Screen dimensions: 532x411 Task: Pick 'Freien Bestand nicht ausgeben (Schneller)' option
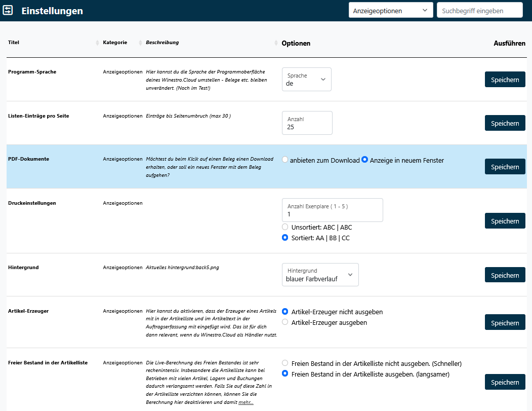tap(285, 363)
